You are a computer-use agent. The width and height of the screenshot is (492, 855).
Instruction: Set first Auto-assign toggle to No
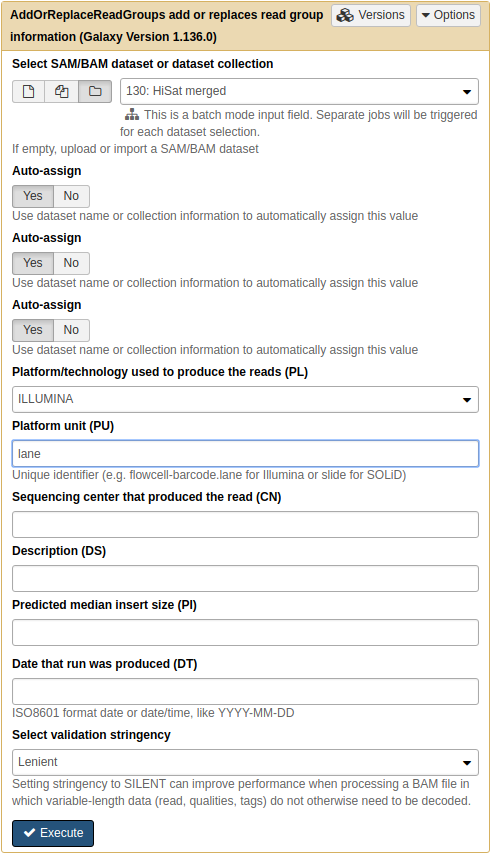[71, 196]
